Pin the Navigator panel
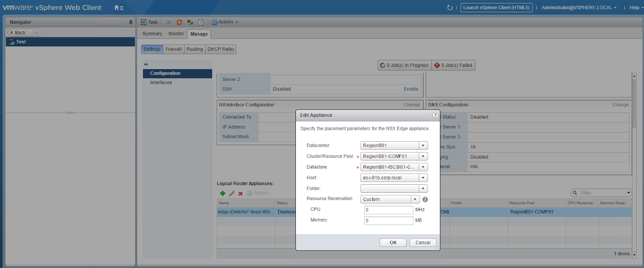644x268 pixels. 130,22
